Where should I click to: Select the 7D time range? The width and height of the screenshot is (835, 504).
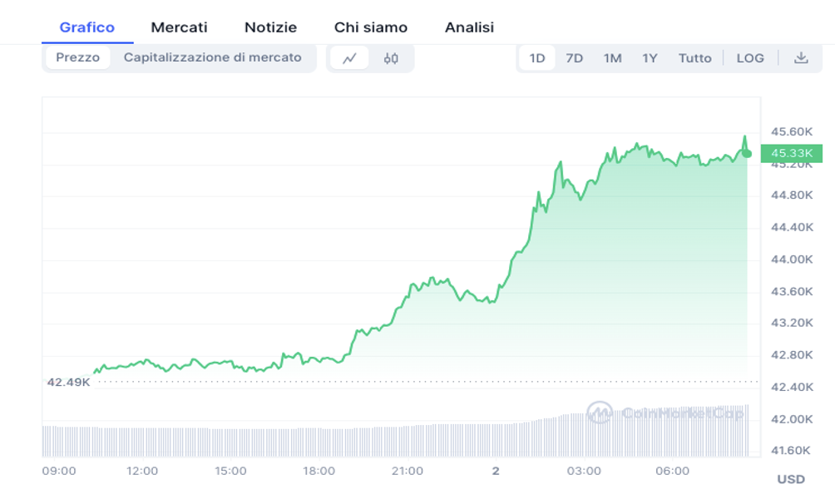click(x=574, y=58)
